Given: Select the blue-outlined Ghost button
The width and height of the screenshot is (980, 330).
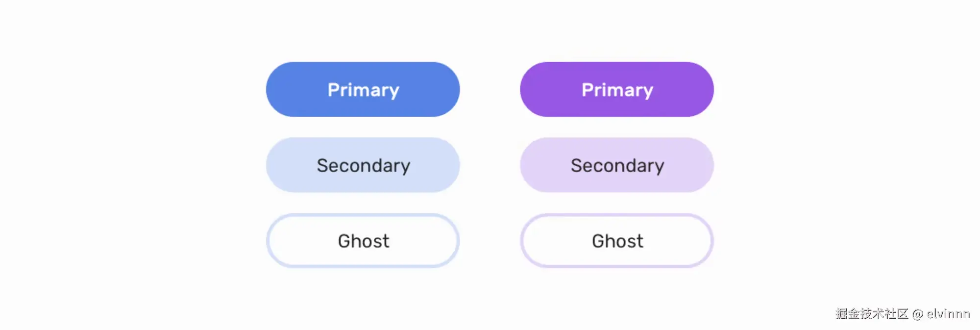Looking at the screenshot, I should 363,241.
